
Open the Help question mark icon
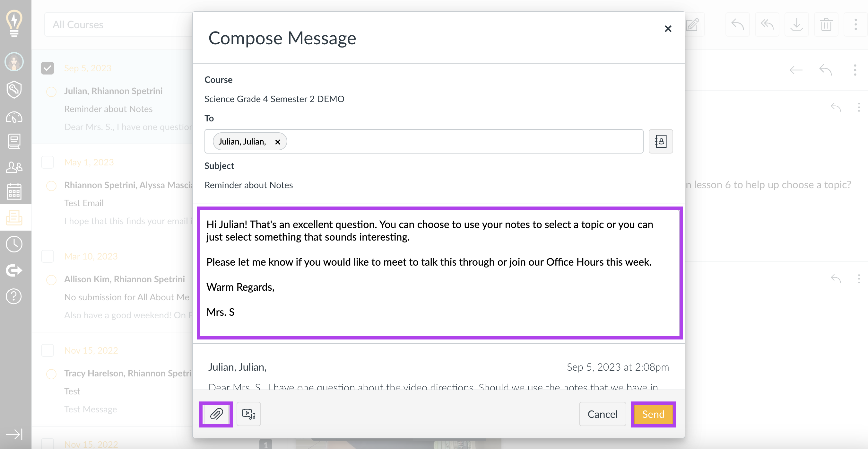(14, 296)
